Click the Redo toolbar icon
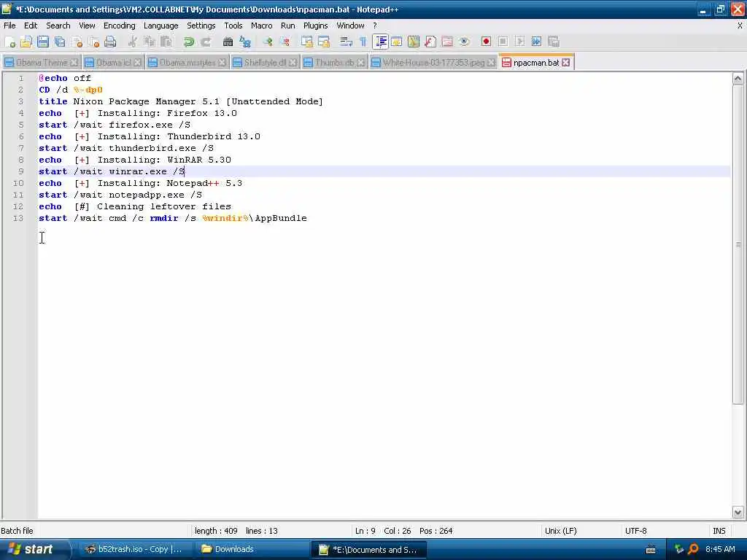 [205, 42]
